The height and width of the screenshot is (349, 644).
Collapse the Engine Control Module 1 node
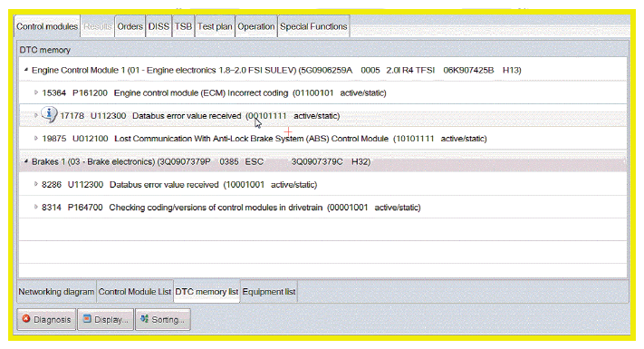pos(26,70)
